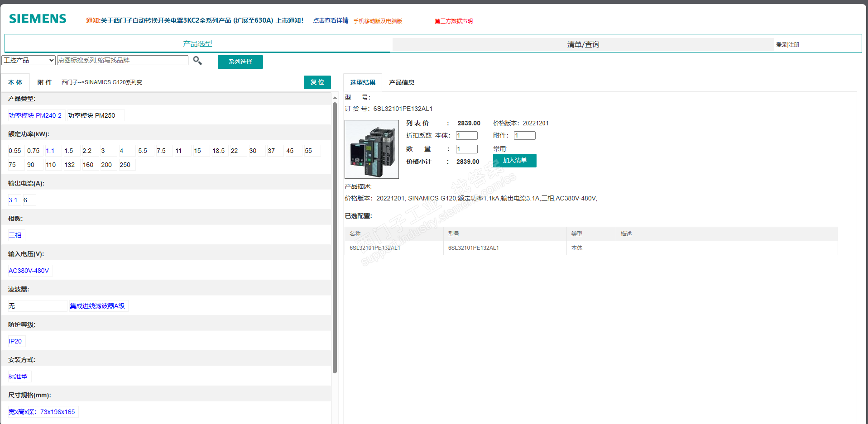Select output current 3.1 A
This screenshot has height=424, width=868.
point(13,200)
